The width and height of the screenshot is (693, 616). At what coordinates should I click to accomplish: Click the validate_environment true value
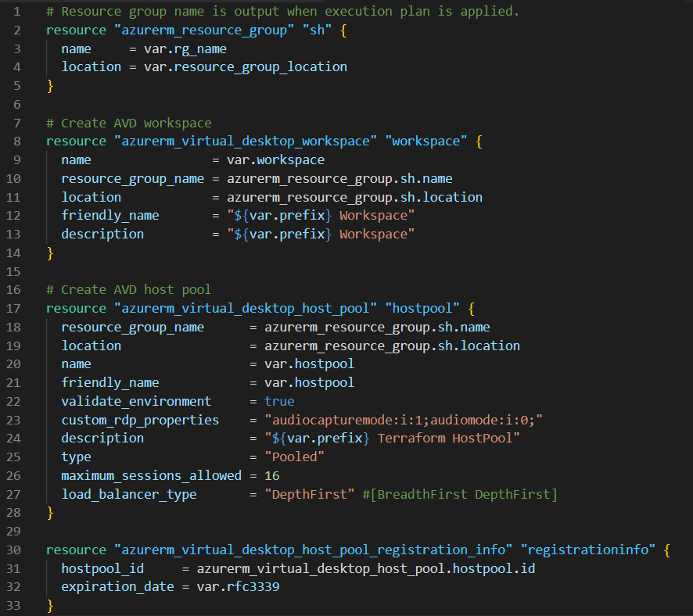[x=279, y=401]
